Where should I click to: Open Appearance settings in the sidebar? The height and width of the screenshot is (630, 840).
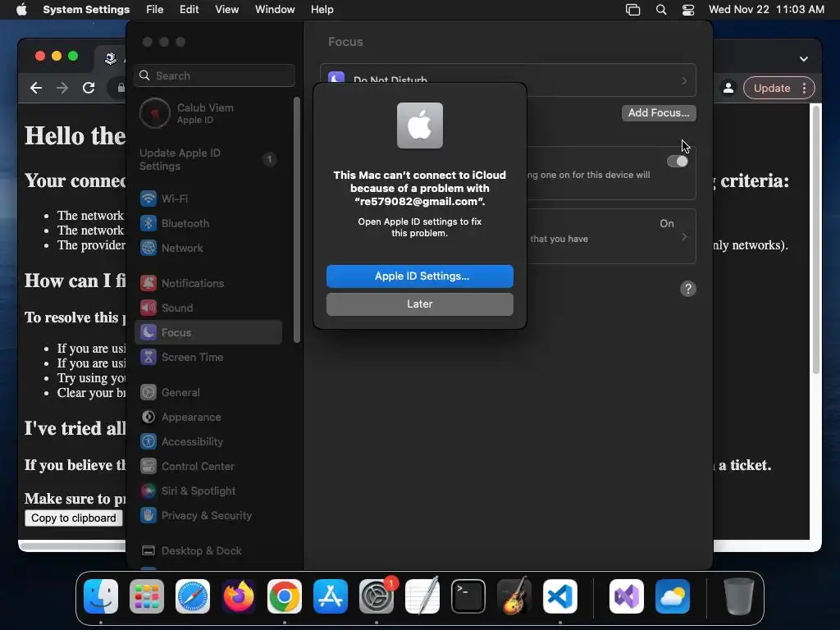(x=208, y=418)
